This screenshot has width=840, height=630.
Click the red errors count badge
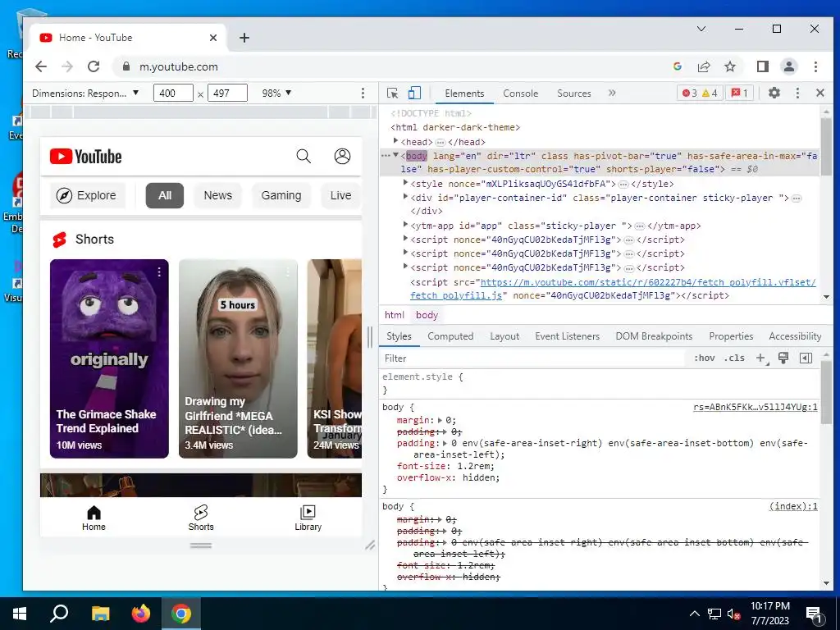point(689,94)
